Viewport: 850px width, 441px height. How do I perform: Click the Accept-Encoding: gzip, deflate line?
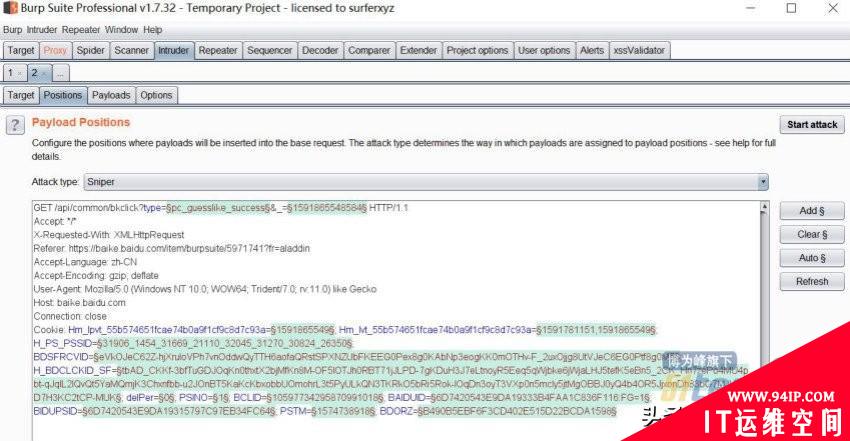tap(96, 276)
